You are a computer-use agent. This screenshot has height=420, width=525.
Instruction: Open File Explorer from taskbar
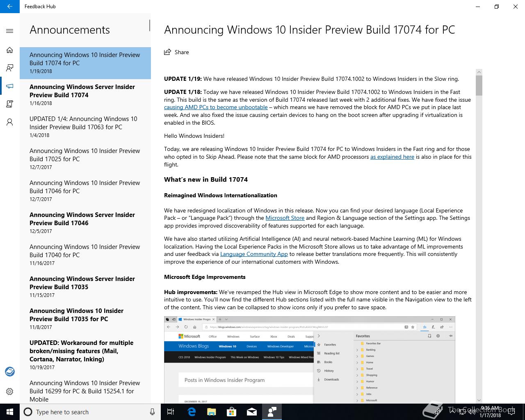[x=211, y=412]
